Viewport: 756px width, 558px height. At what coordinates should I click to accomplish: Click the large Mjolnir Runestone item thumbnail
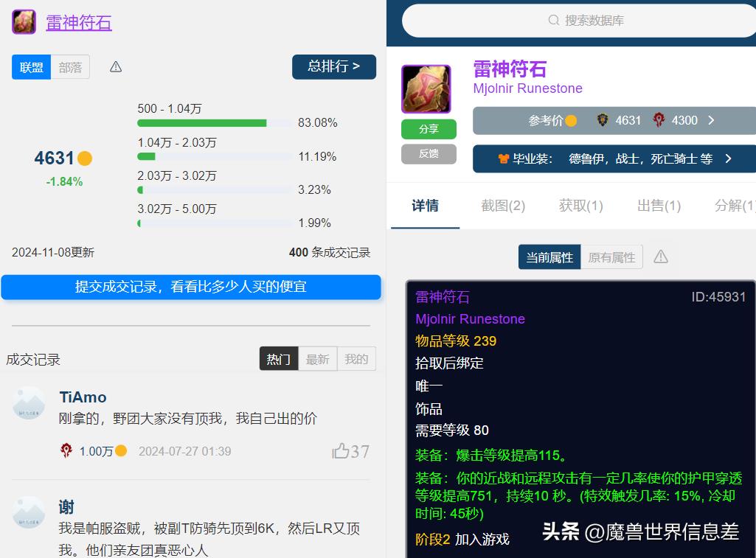point(426,88)
